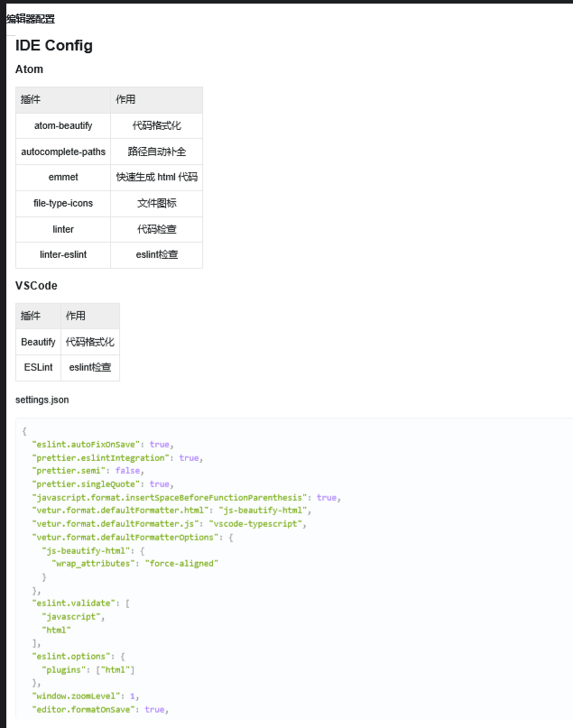573x728 pixels.
Task: Click the 路径自动补全 description cell
Action: [157, 152]
